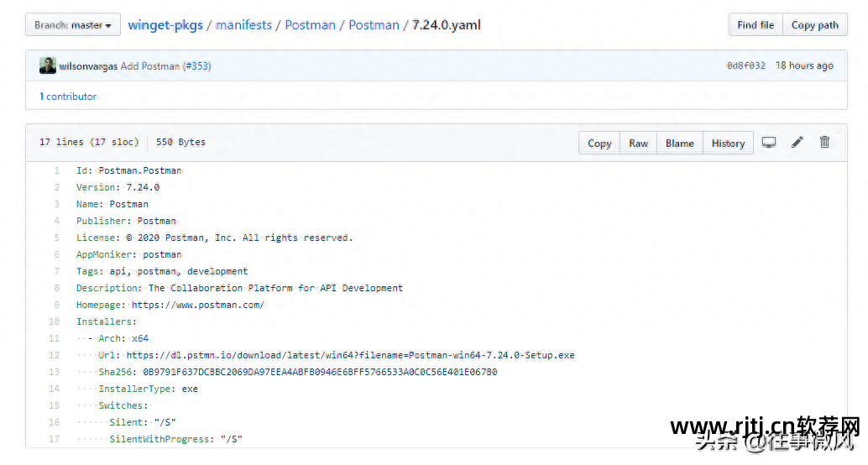Viewport: 868px width, 465px height.
Task: Click wilsonvargas avatar image
Action: click(48, 65)
